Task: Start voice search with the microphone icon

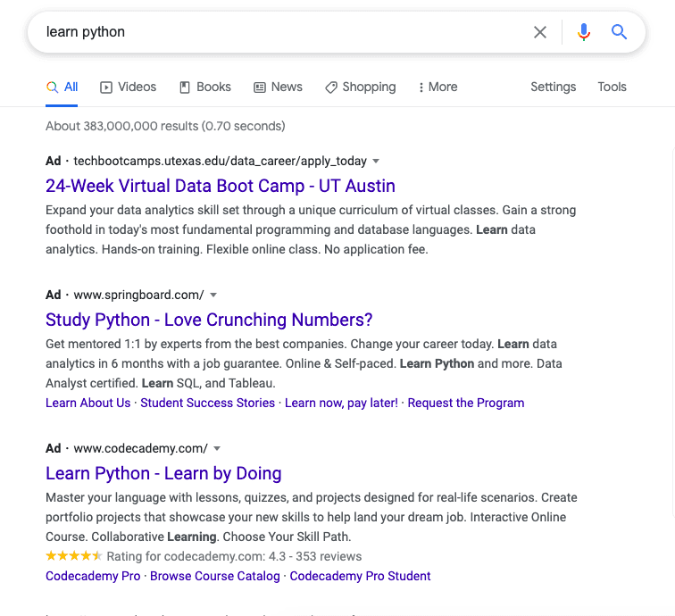Action: (584, 32)
